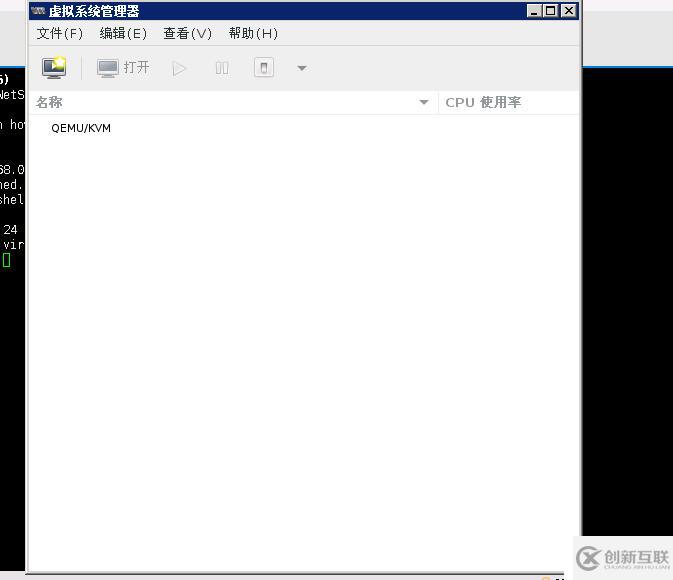
Task: Shut down the virtual machine icon
Action: tap(264, 68)
